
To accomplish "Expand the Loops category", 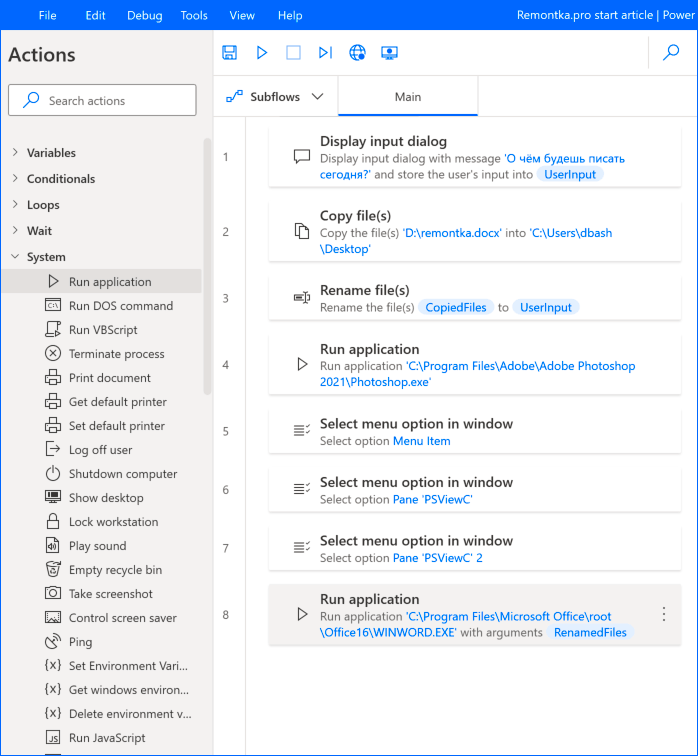I will click(x=15, y=204).
